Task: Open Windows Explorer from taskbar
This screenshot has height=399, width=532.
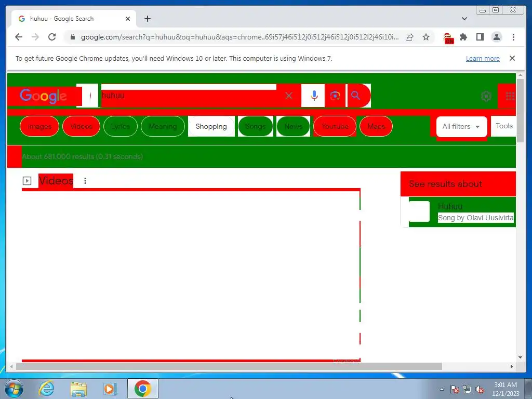Action: click(x=78, y=389)
